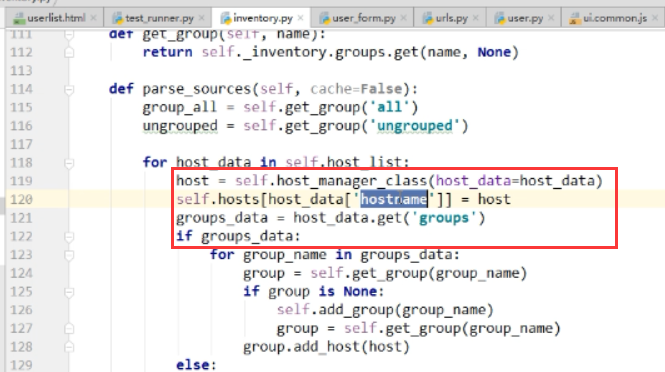The height and width of the screenshot is (372, 665).
Task: Switch to the test_runner.py tab
Action: point(158,18)
